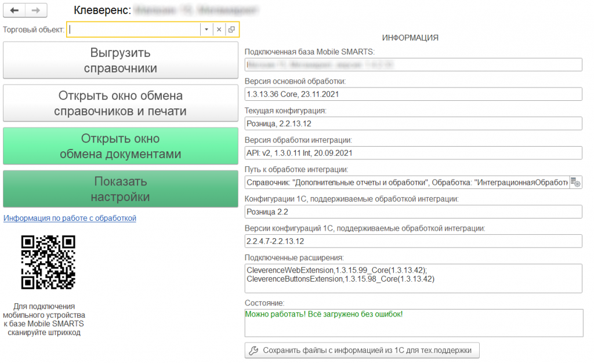This screenshot has width=594, height=364.
Task: Go forward with the right arrow
Action: [36, 10]
